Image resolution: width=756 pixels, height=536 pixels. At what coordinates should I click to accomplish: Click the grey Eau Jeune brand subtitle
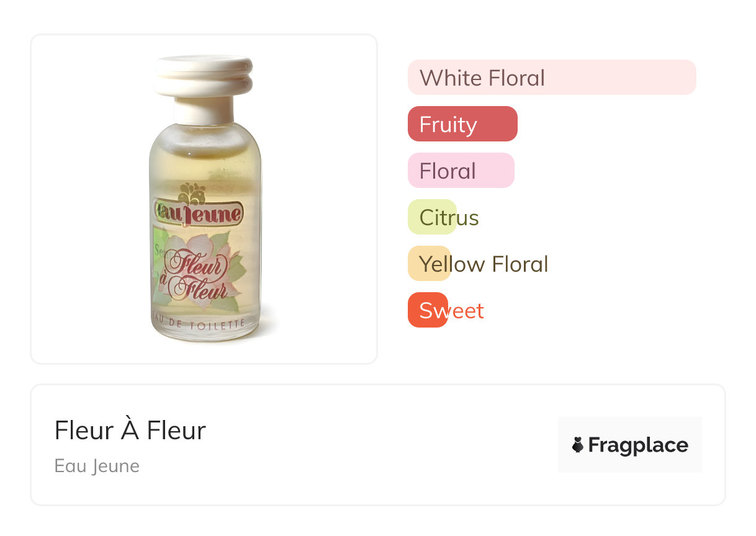[x=97, y=466]
